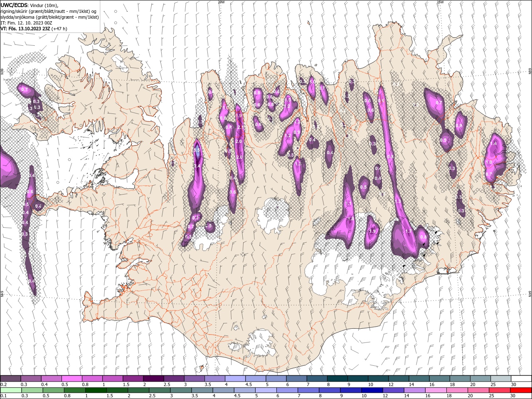The height and width of the screenshot is (399, 532).
Task: Pick top legend swatch between 12 and 14
Action: pyautogui.click(x=398, y=379)
